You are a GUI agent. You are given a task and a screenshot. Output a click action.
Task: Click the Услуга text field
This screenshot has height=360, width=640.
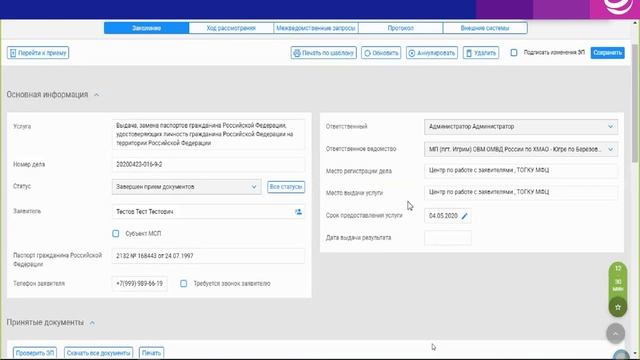click(208, 134)
